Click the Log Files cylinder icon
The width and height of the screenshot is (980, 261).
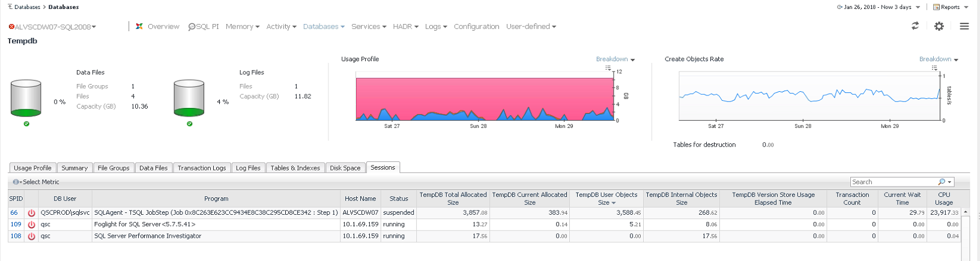[x=189, y=98]
